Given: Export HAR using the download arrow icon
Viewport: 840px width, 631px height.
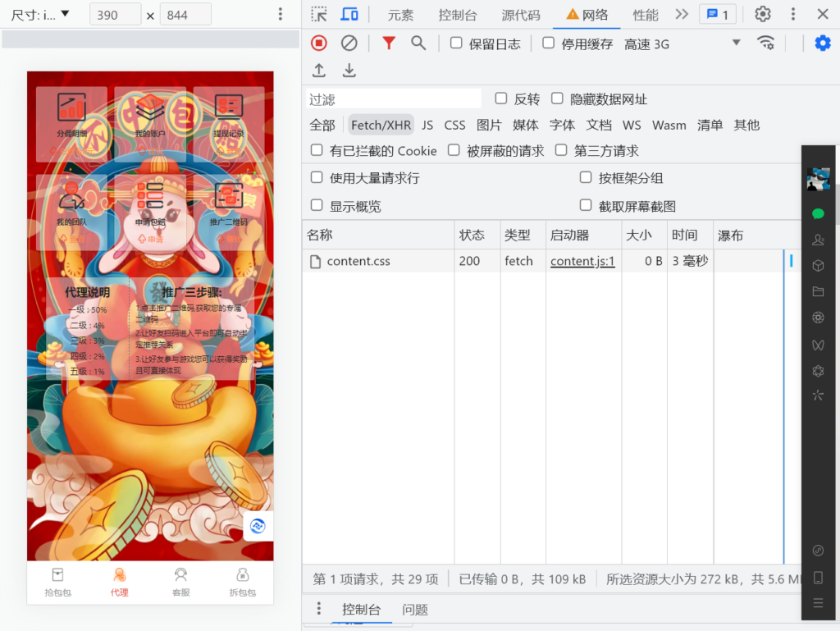Looking at the screenshot, I should point(348,71).
